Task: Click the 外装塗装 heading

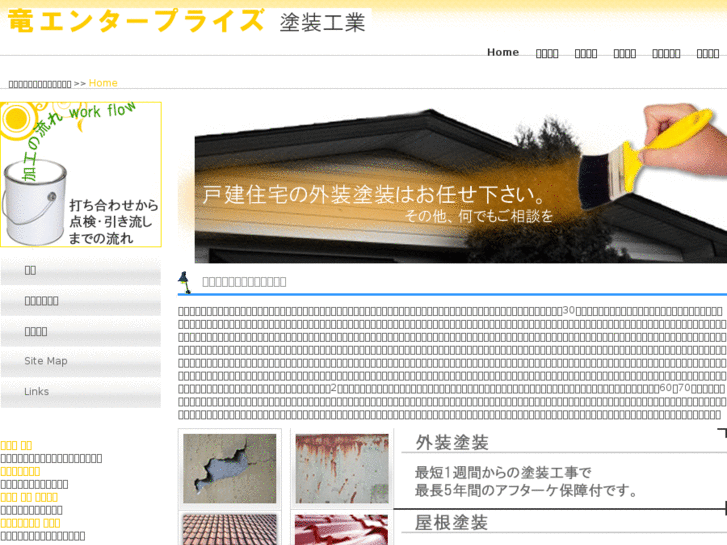Action: coord(452,442)
